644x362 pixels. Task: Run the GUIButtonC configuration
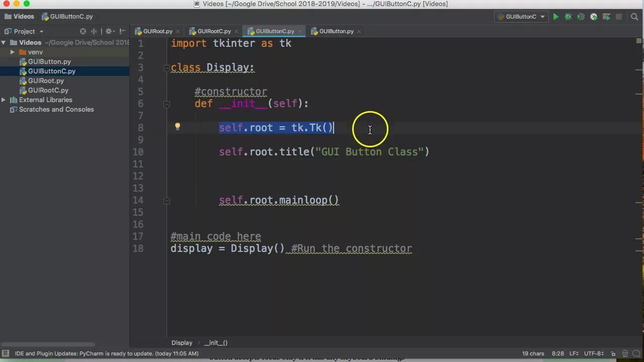555,17
